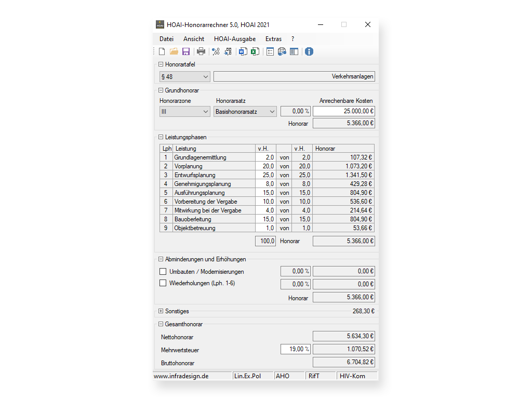Check the Wiederholungen (Lph. 1-6) box
Viewport: 532px width, 399px height.
coord(163,283)
